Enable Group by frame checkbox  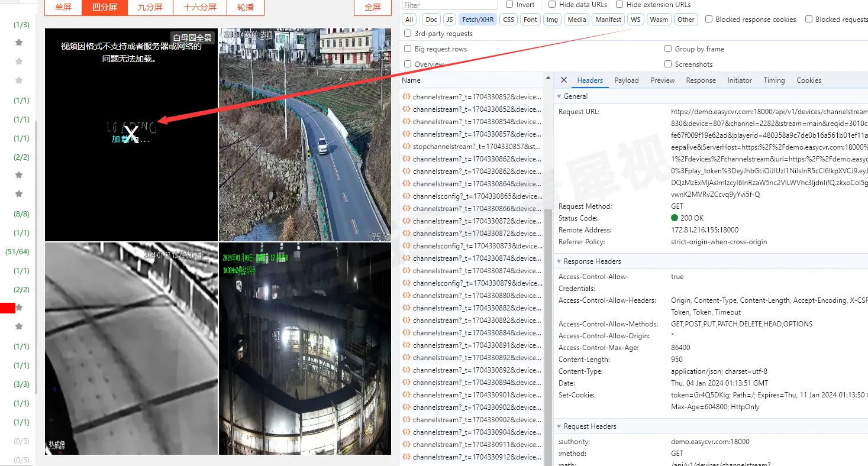tap(668, 49)
